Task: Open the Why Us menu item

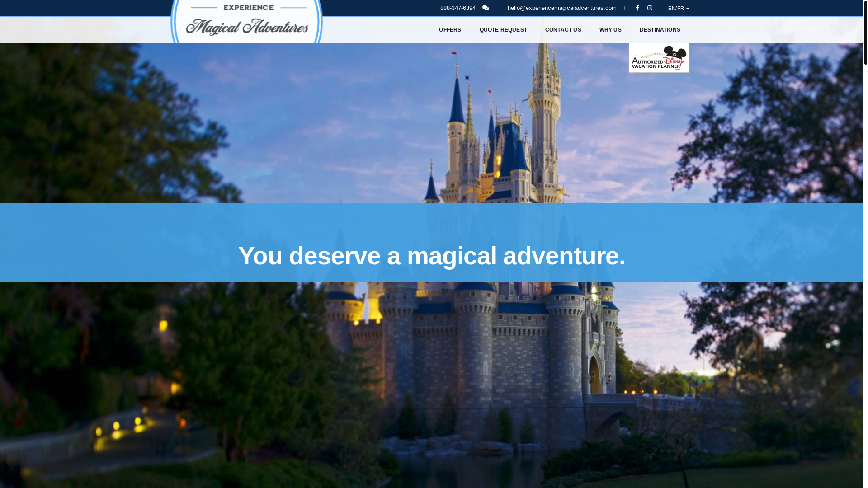Action: tap(610, 30)
